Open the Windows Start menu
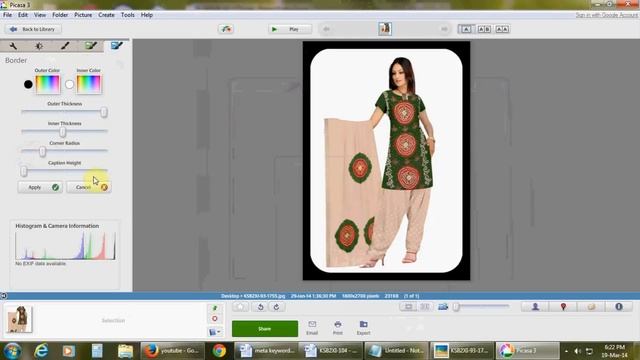 pos(13,351)
